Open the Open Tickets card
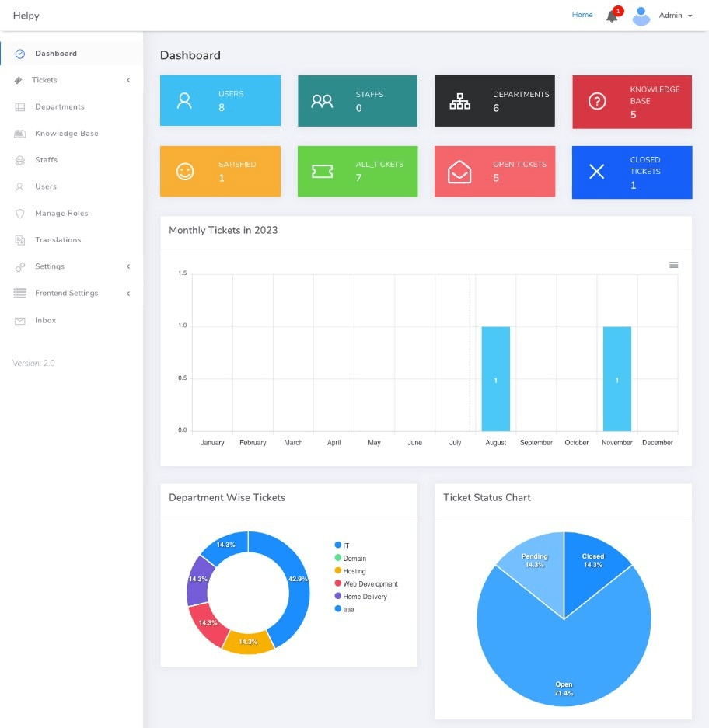Image resolution: width=709 pixels, height=728 pixels. click(x=495, y=171)
